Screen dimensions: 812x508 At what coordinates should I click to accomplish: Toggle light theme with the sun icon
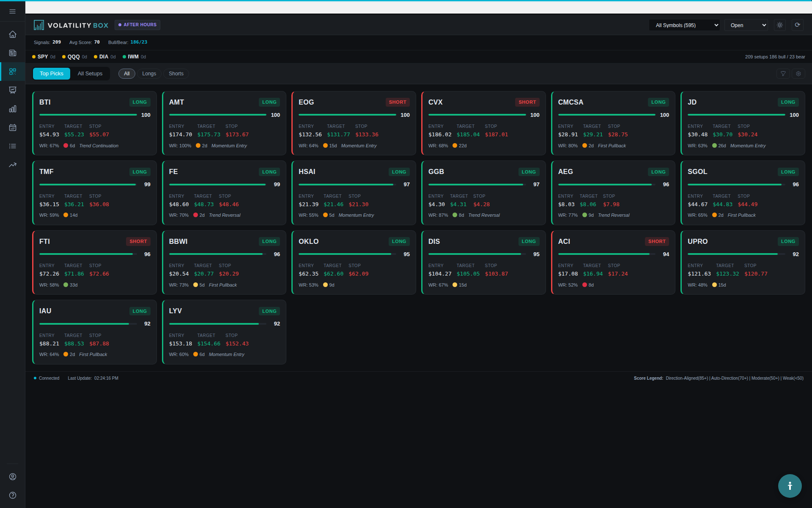coord(780,25)
